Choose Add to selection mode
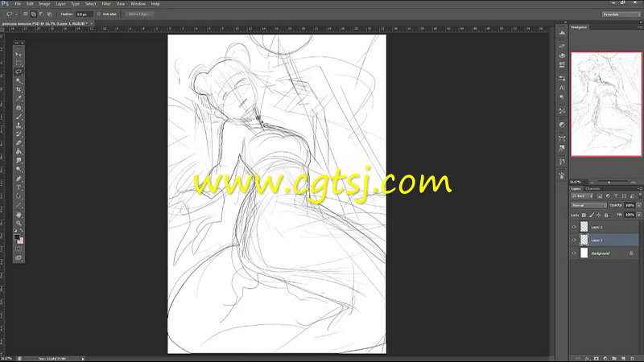The width and height of the screenshot is (644, 362). pos(34,14)
